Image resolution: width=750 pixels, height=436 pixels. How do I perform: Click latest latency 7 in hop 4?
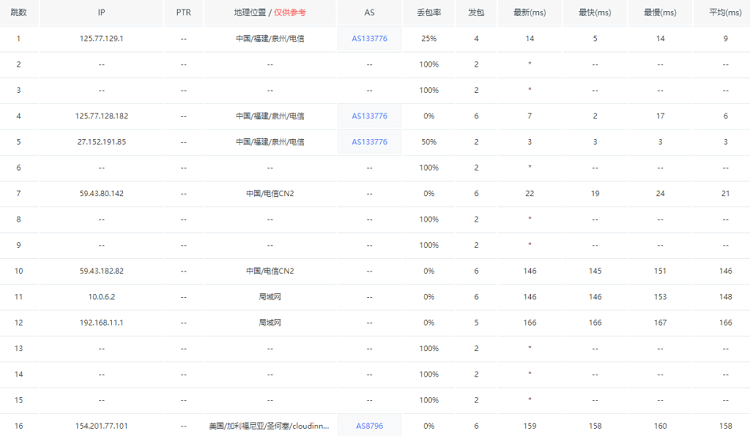coord(529,116)
